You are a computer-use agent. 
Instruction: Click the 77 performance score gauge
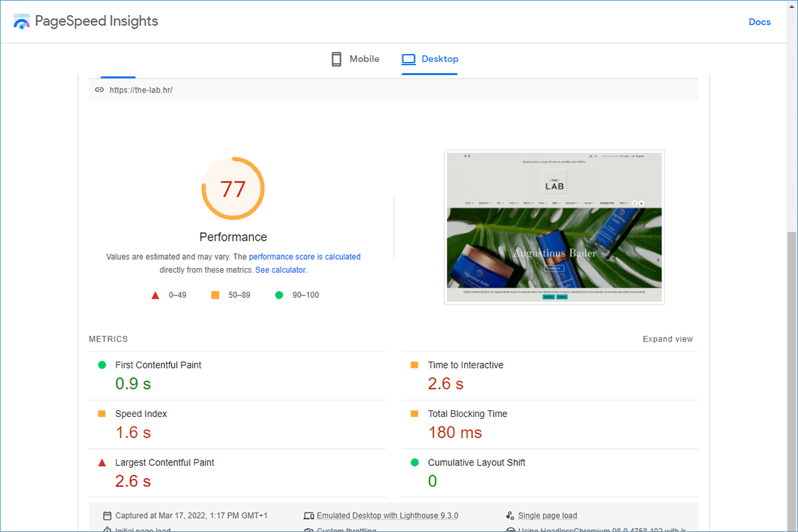[x=233, y=189]
